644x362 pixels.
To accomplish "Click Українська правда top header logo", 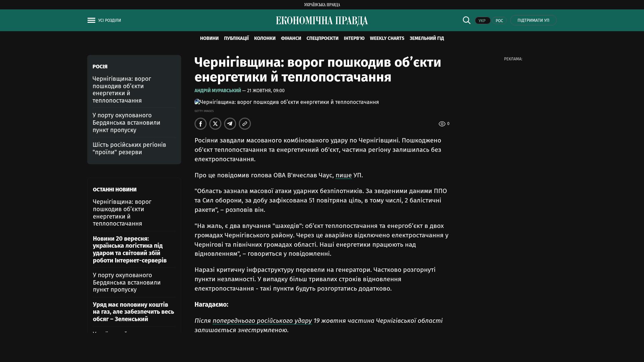I will 322,5.
